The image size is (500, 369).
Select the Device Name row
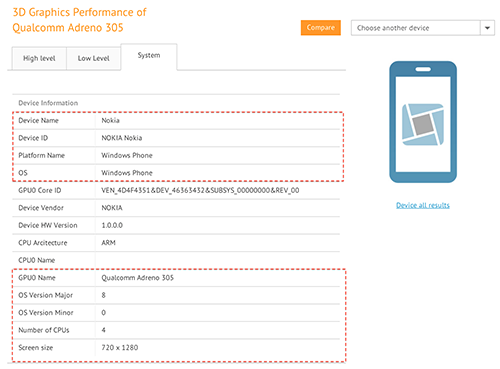pyautogui.click(x=176, y=121)
